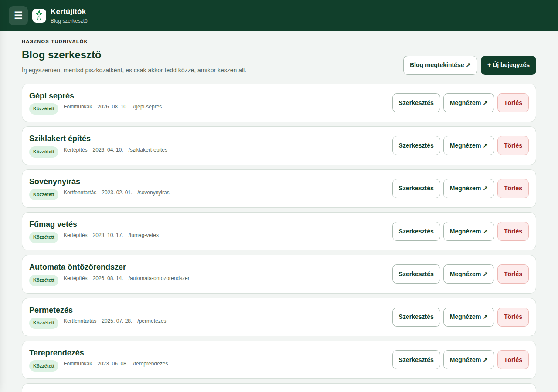
Task: Delete the Automata öntözőrendszer post
Action: (x=513, y=274)
